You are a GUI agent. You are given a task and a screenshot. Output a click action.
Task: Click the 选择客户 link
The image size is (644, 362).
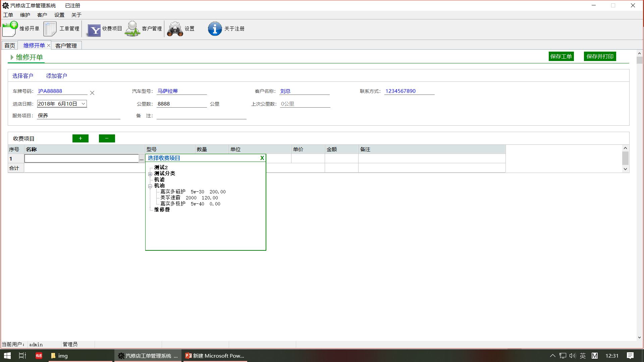[24, 76]
